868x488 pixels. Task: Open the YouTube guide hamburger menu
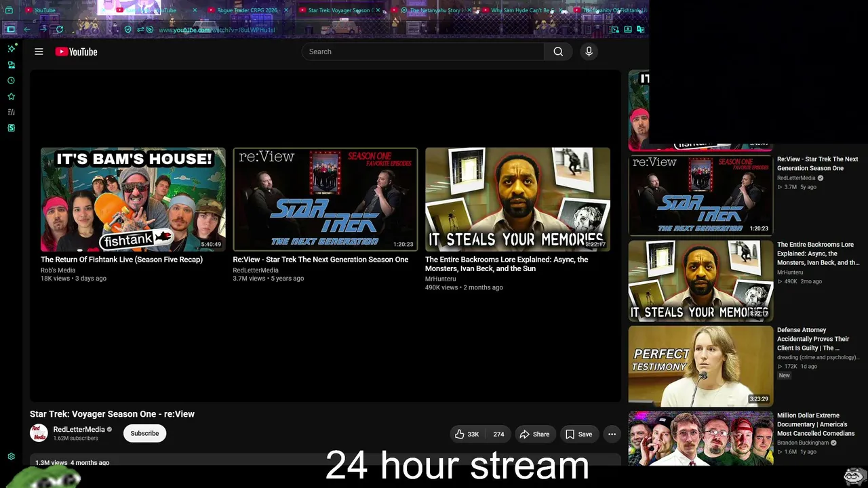tap(39, 52)
